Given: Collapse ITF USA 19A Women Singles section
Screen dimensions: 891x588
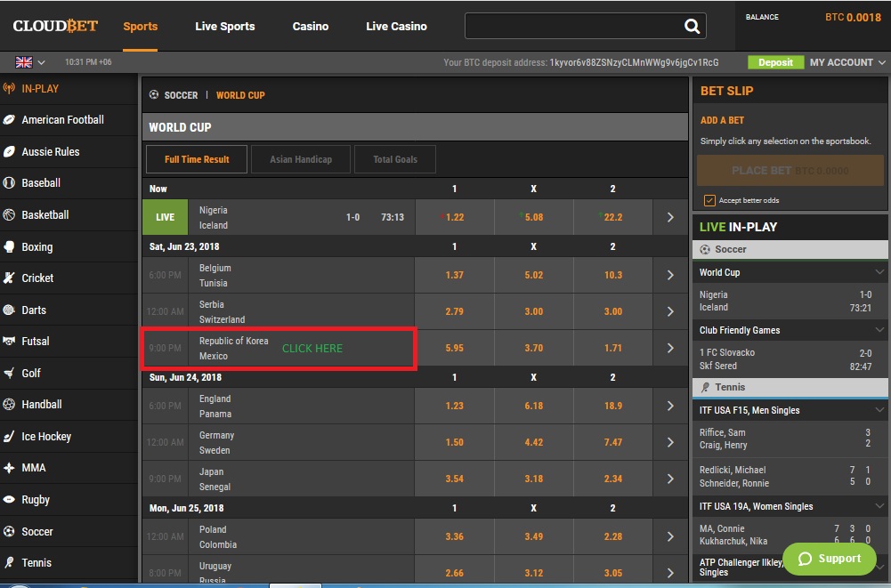Looking at the screenshot, I should point(879,505).
